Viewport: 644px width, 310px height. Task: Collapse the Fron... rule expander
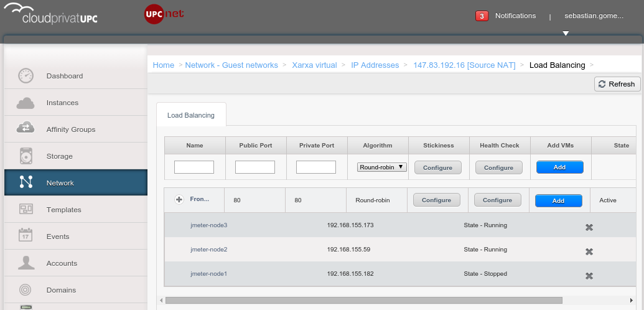179,200
